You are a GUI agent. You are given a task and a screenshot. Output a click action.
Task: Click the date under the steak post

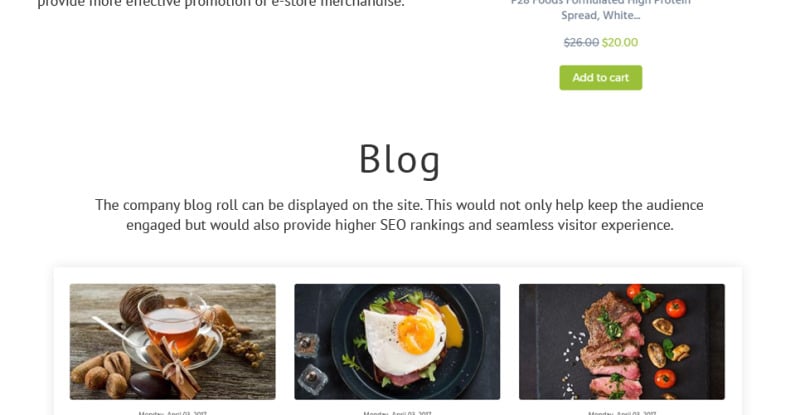pyautogui.click(x=621, y=413)
